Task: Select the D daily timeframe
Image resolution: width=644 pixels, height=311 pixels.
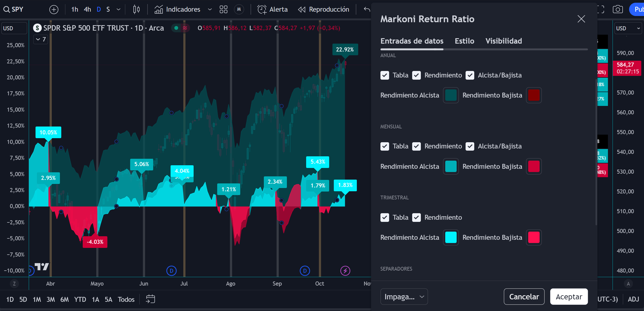Action: pyautogui.click(x=99, y=9)
